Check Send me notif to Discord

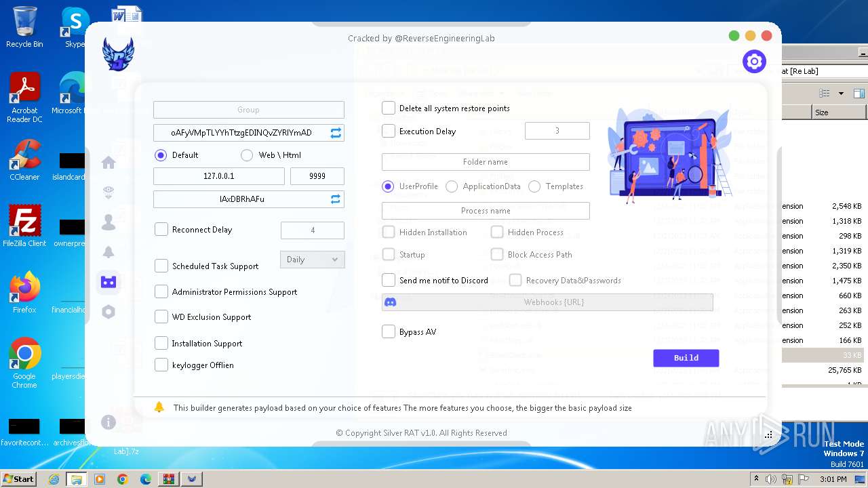389,281
